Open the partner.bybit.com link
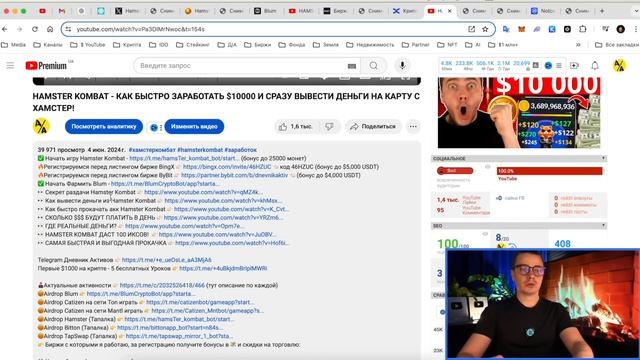The height and width of the screenshot is (360, 640). (x=234, y=175)
